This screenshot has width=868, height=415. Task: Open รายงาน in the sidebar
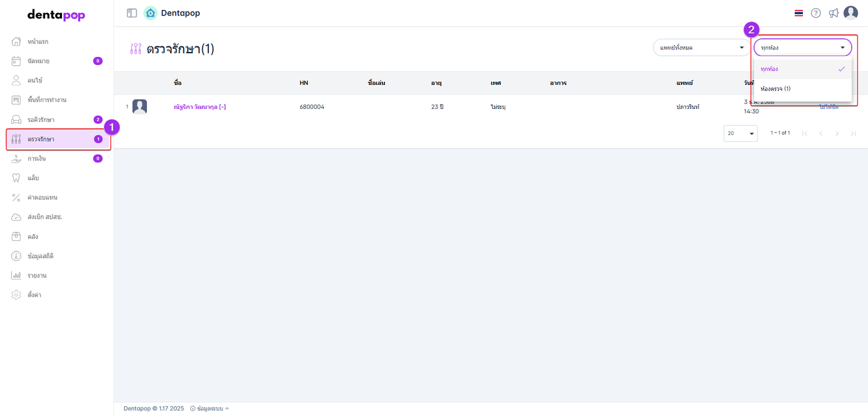(x=37, y=276)
